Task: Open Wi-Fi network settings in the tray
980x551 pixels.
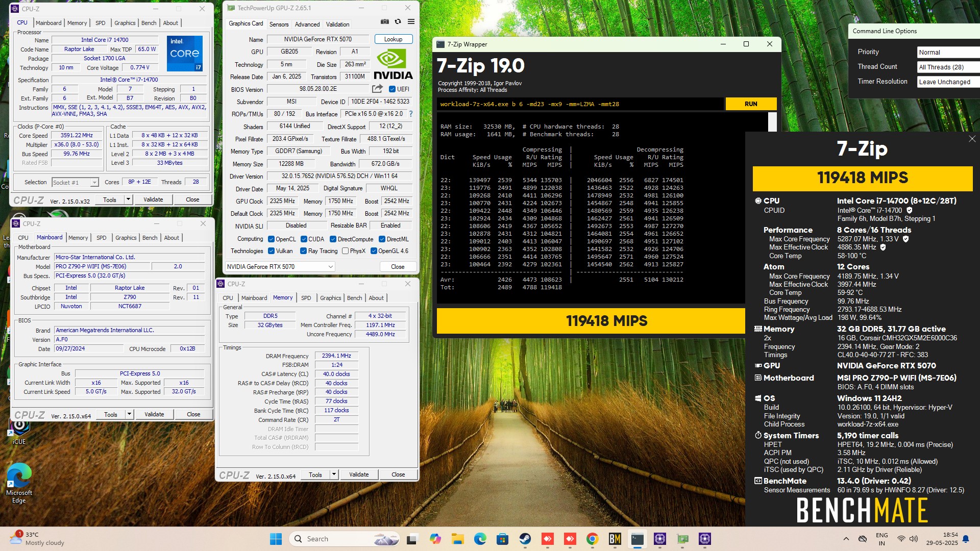Action: 901,539
